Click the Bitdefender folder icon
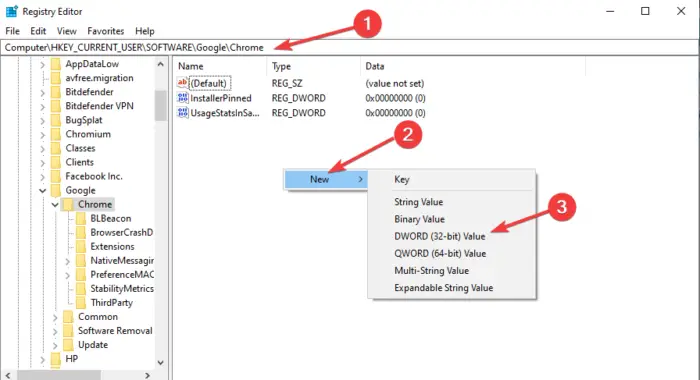This screenshot has height=380, width=700. tap(56, 92)
